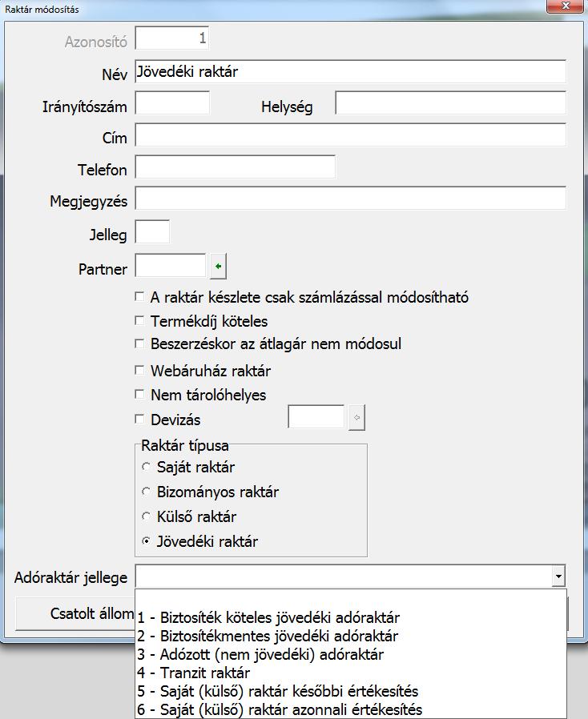Image resolution: width=588 pixels, height=719 pixels.
Task: Choose '1 - Biztosíték köteles jövedéki adóraktár'
Action: coord(351,617)
